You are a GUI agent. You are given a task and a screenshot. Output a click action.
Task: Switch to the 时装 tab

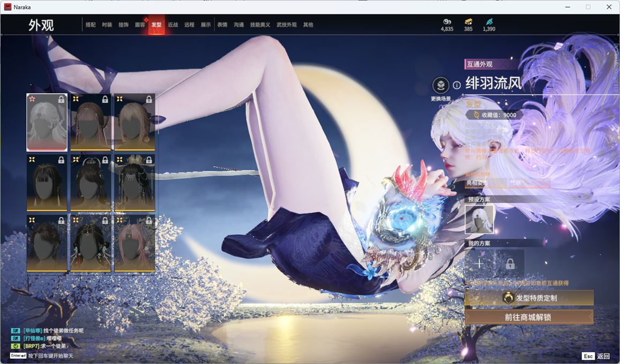click(107, 25)
